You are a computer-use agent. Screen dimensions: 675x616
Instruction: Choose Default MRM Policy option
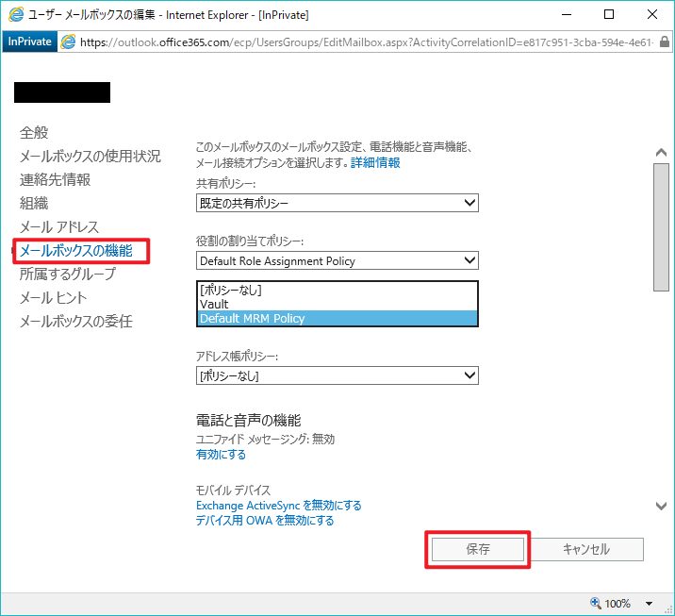click(x=337, y=318)
